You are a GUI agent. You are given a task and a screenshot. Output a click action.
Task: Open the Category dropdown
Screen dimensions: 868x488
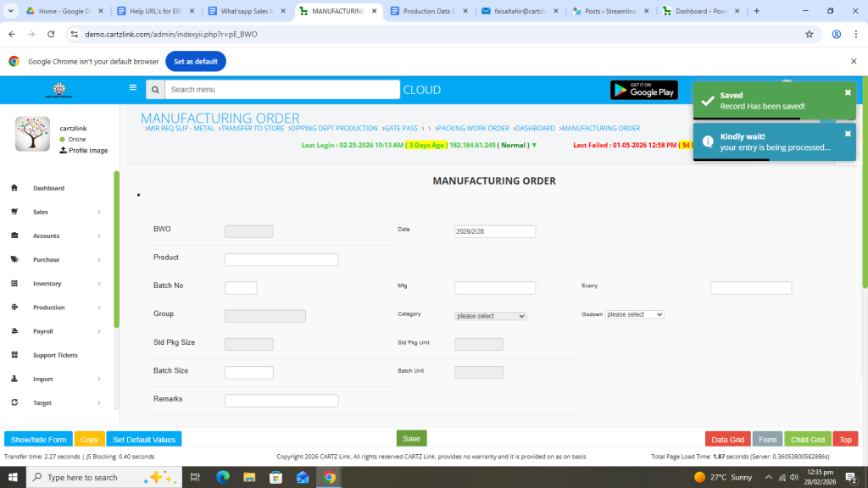pos(490,316)
